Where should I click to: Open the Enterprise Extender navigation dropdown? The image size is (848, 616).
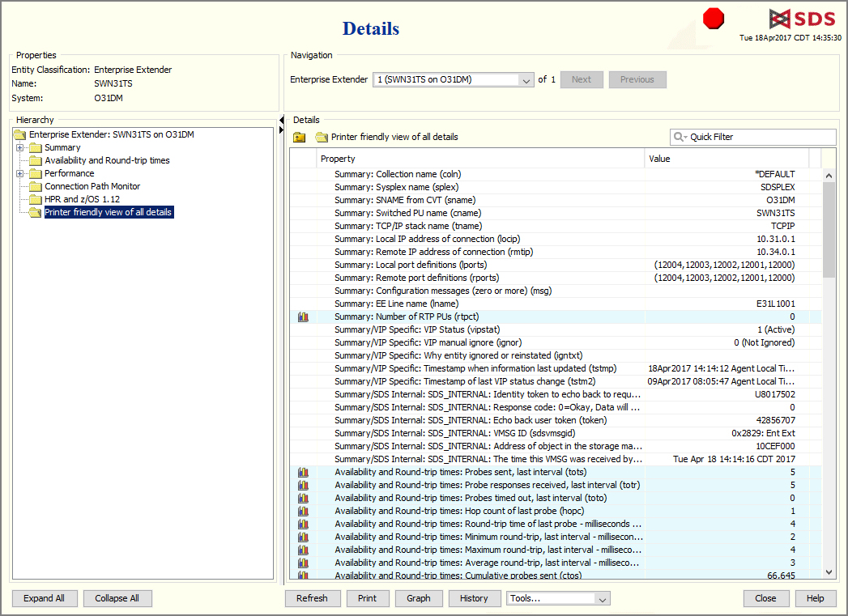pyautogui.click(x=526, y=80)
